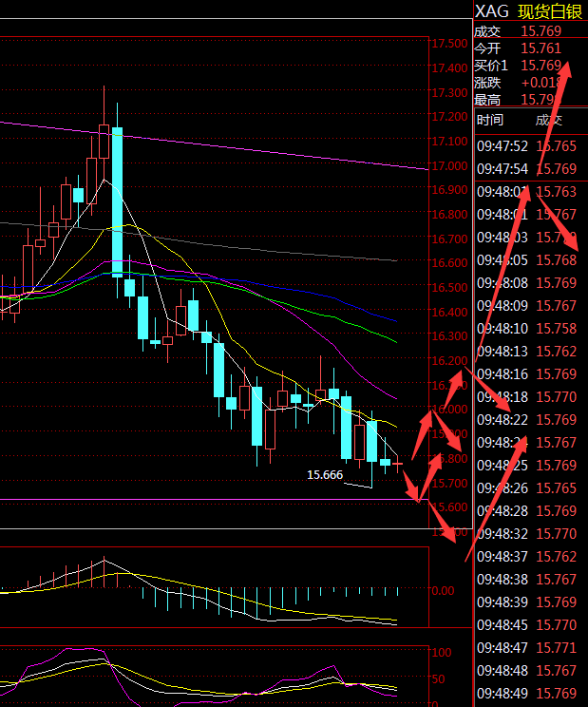
Task: Click the tick time 09:48:39
Action: [x=503, y=602]
